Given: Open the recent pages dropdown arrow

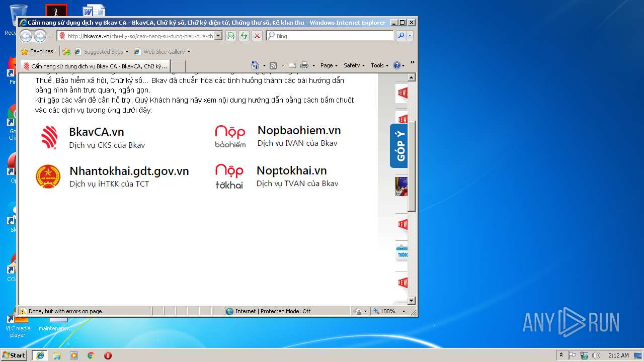Looking at the screenshot, I should pyautogui.click(x=51, y=36).
